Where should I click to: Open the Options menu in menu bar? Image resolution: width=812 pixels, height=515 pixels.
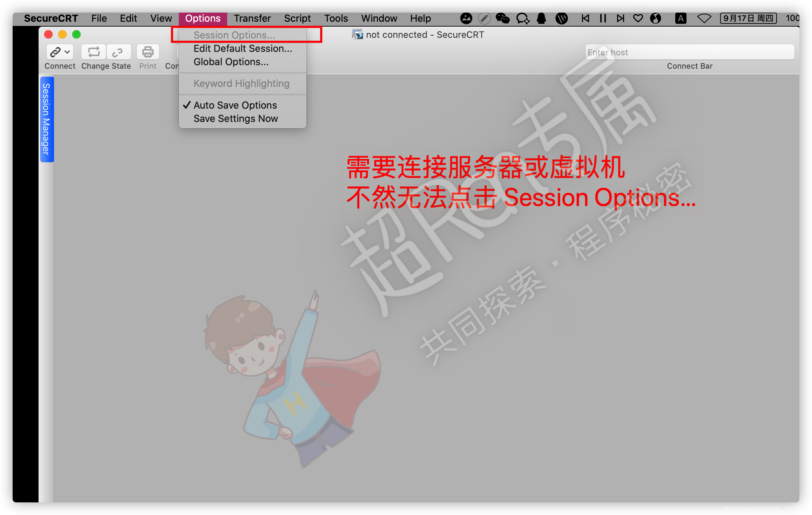point(203,18)
